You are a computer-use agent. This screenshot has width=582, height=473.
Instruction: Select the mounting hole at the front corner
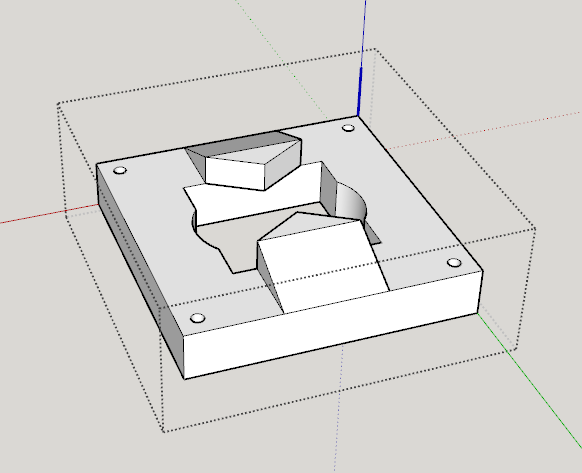pyautogui.click(x=197, y=318)
